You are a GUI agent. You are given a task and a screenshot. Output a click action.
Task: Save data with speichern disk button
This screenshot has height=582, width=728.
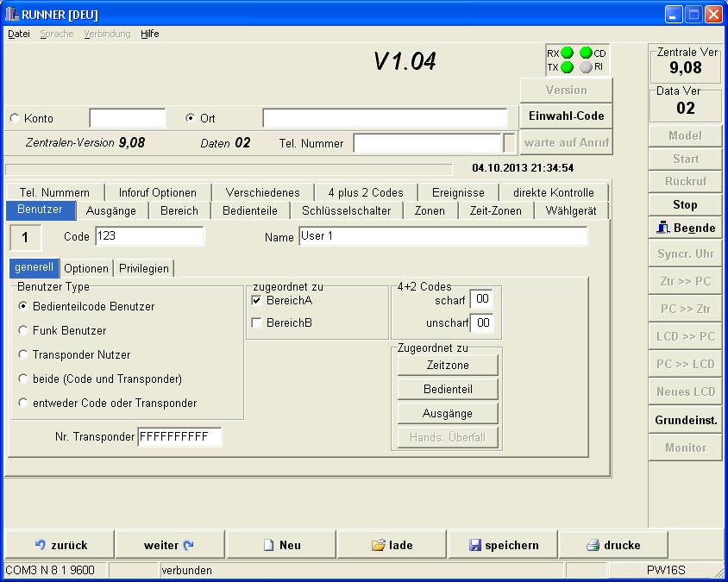503,545
